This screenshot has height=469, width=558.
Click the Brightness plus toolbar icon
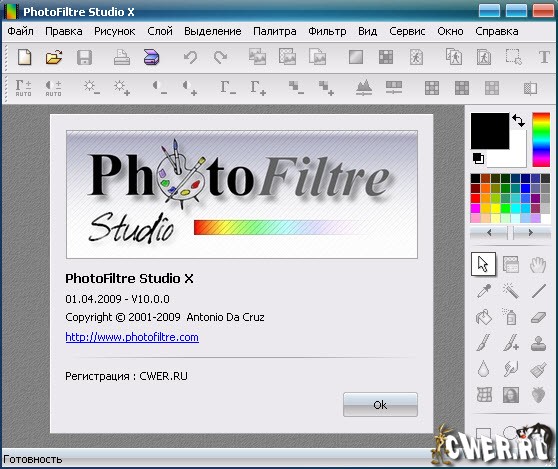[x=122, y=88]
